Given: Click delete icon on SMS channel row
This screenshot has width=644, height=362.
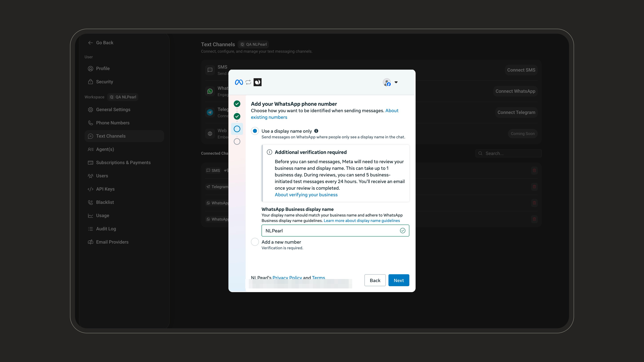Looking at the screenshot, I should 534,170.
